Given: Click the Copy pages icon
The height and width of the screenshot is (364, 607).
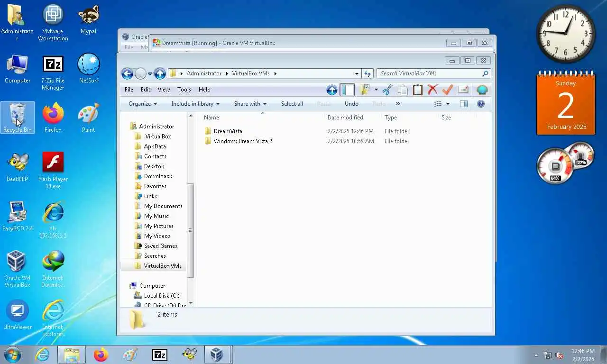Looking at the screenshot, I should pyautogui.click(x=403, y=90).
